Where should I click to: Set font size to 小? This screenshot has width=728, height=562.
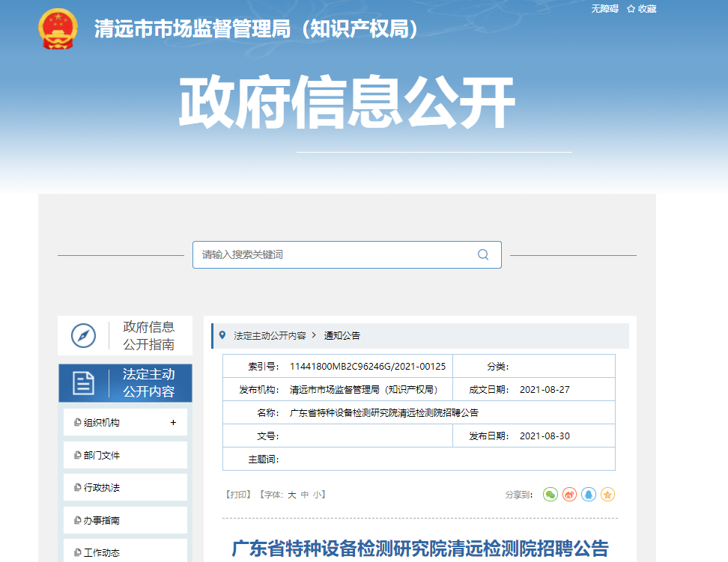pos(317,495)
